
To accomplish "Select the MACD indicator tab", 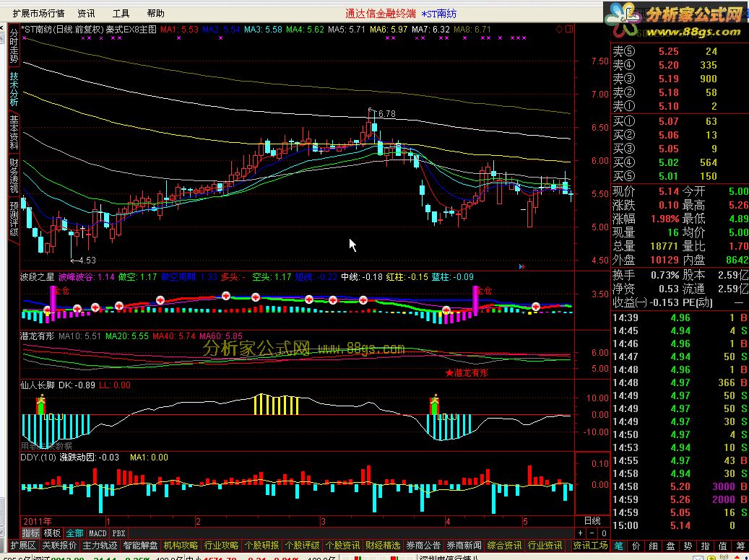I will point(98,533).
